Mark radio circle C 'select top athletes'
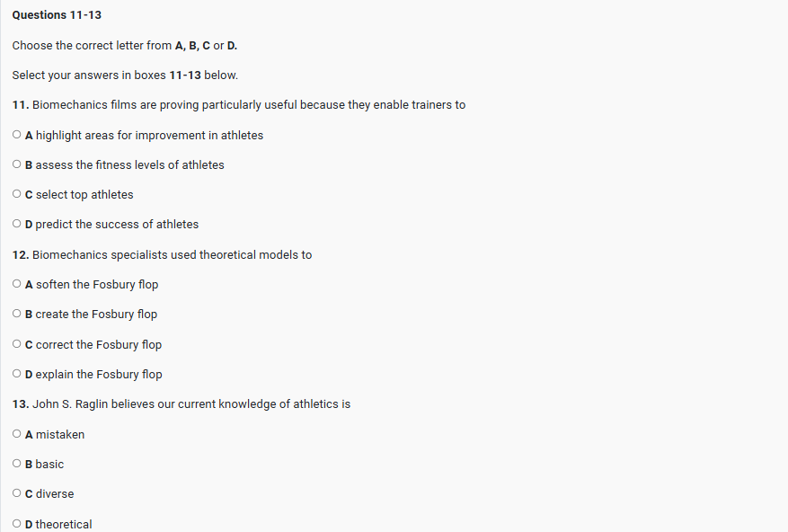Viewport: 788px width, 532px height. tap(17, 194)
